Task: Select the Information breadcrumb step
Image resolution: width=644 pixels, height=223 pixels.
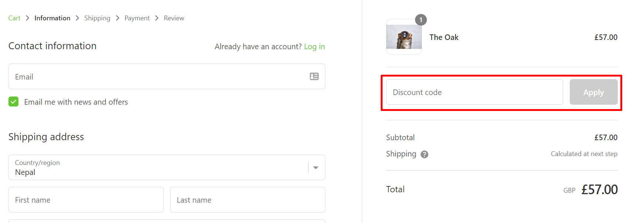Action: point(52,18)
